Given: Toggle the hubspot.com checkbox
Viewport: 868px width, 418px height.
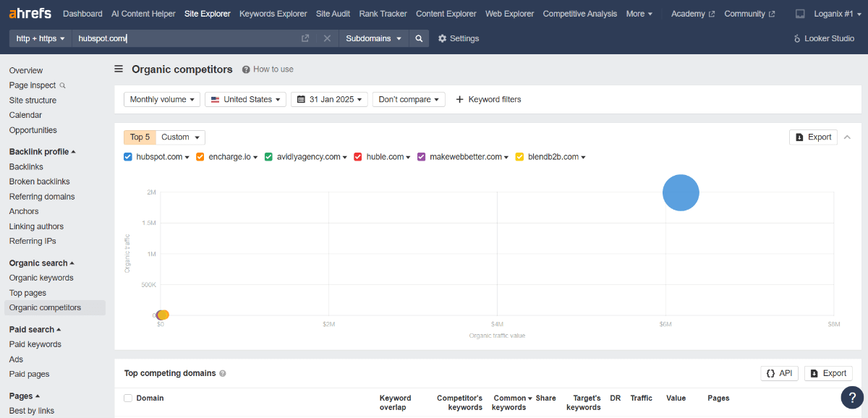Looking at the screenshot, I should pos(128,157).
